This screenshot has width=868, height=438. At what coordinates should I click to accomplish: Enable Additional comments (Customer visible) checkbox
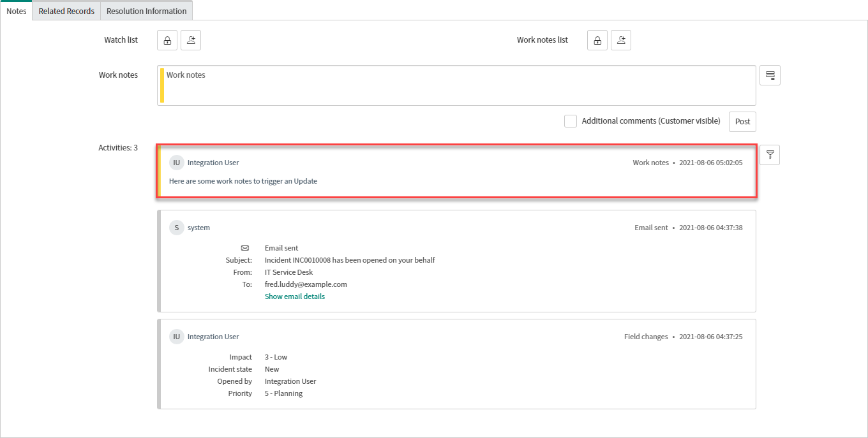tap(571, 121)
